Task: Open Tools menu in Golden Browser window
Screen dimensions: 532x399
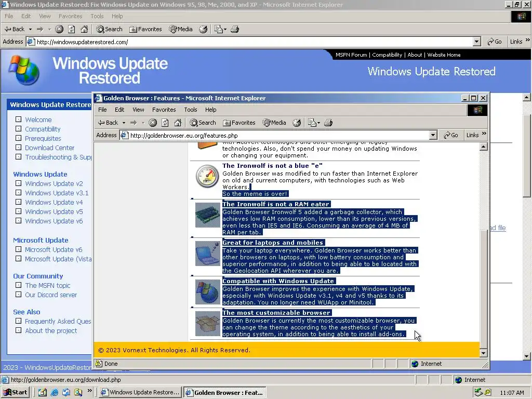Action: point(190,110)
